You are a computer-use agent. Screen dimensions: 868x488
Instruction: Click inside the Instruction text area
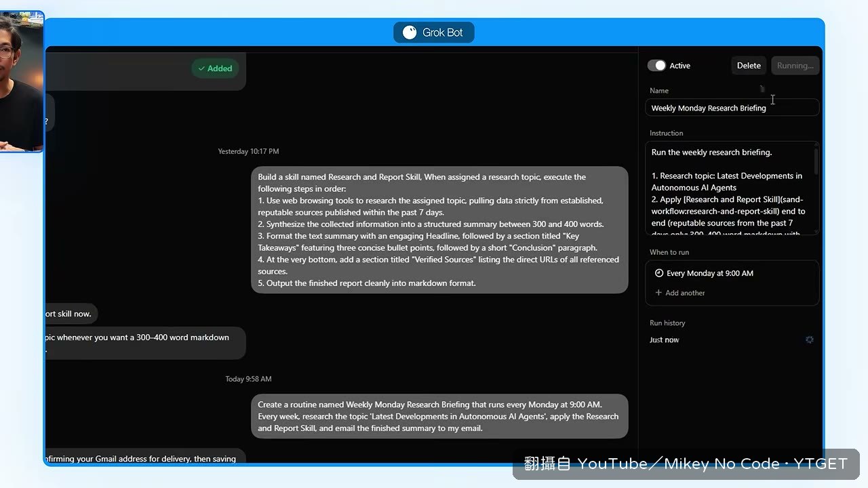730,188
